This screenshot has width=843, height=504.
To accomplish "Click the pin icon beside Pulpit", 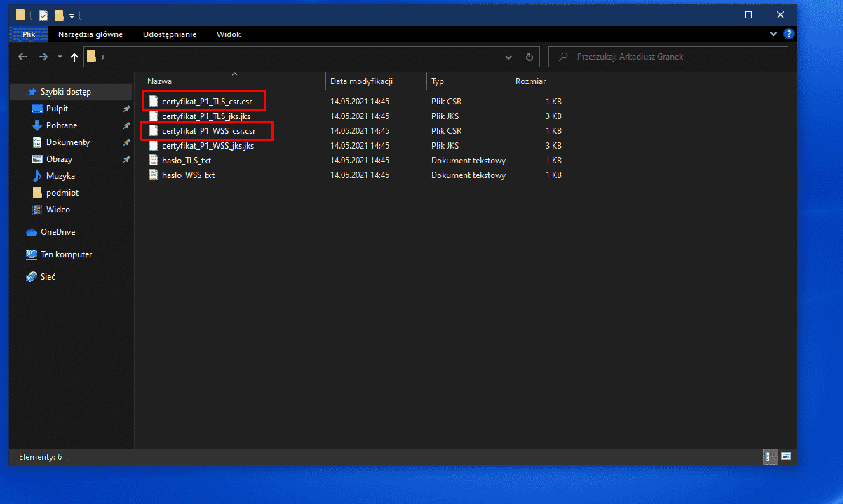I will (126, 109).
